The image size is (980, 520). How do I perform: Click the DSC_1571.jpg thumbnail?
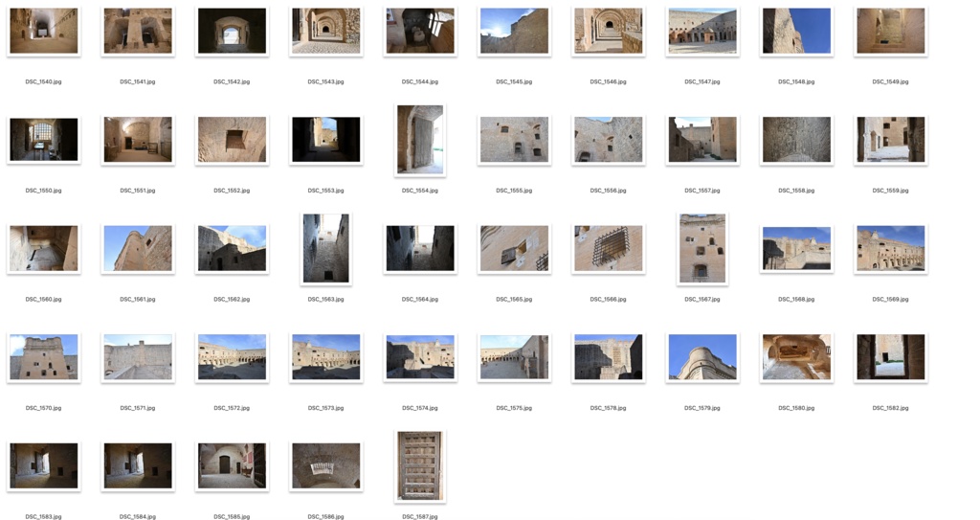point(138,357)
